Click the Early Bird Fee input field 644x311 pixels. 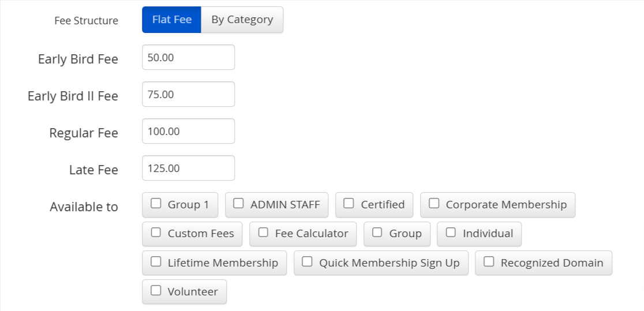click(x=188, y=57)
